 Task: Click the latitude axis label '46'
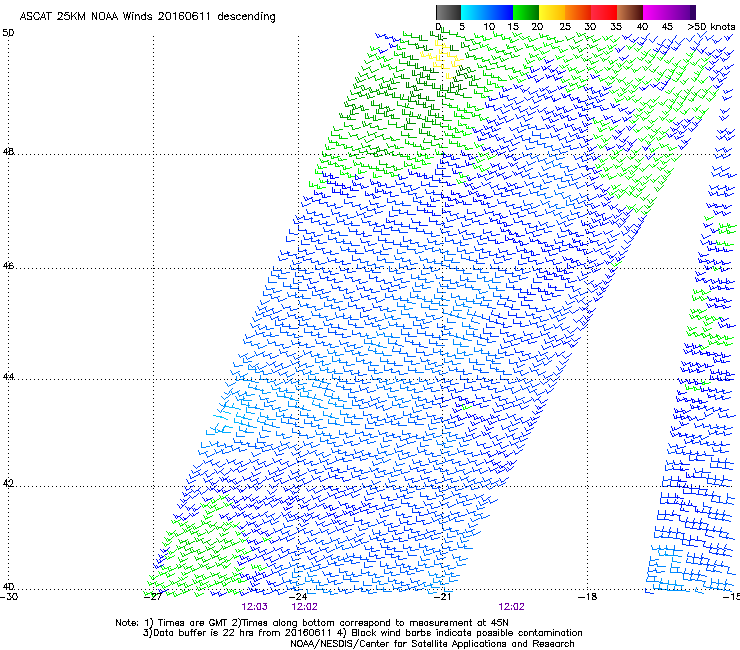click(8, 266)
